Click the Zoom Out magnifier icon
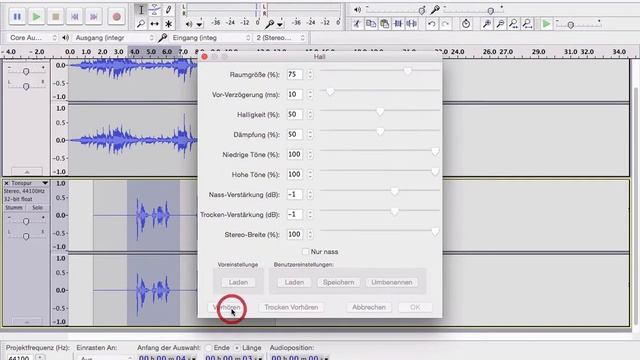This screenshot has width=640, height=360. point(500,24)
